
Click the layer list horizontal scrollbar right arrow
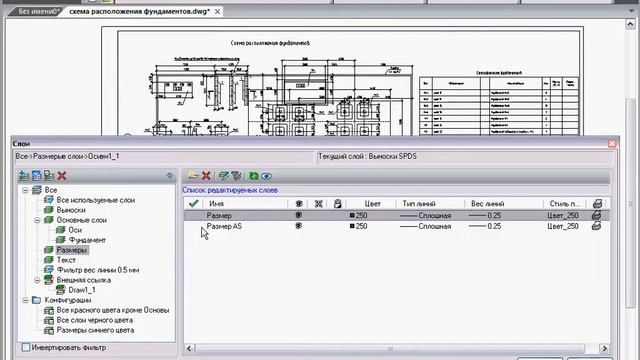604,348
